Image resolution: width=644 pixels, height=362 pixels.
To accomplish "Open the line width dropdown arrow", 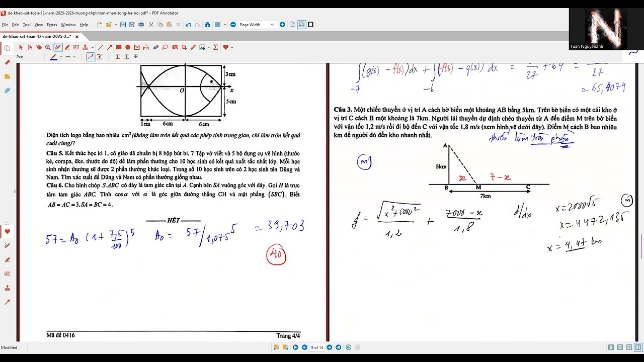I will 74,57.
